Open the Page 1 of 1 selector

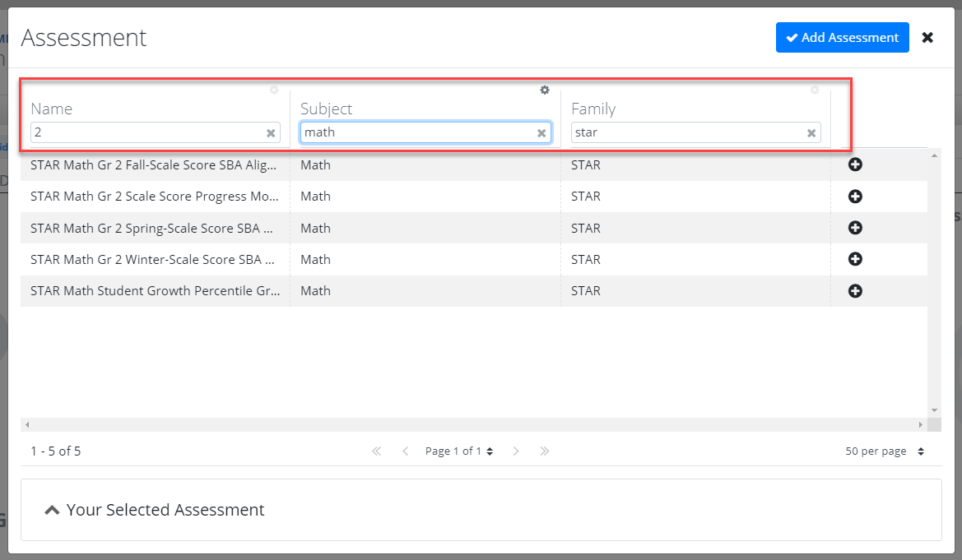[x=459, y=451]
